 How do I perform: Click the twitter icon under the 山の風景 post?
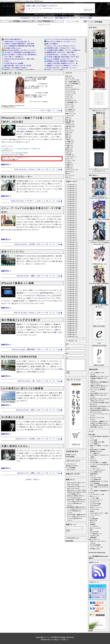54,410
